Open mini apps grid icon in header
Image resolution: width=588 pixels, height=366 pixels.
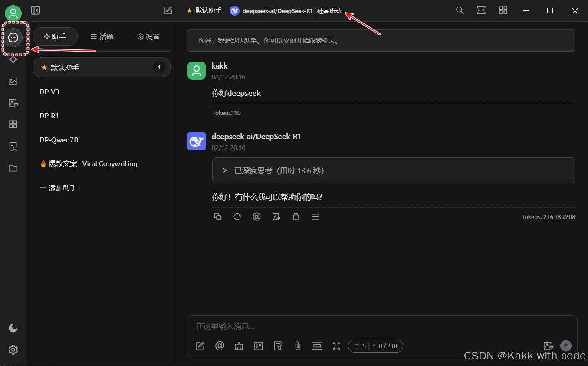tap(503, 10)
